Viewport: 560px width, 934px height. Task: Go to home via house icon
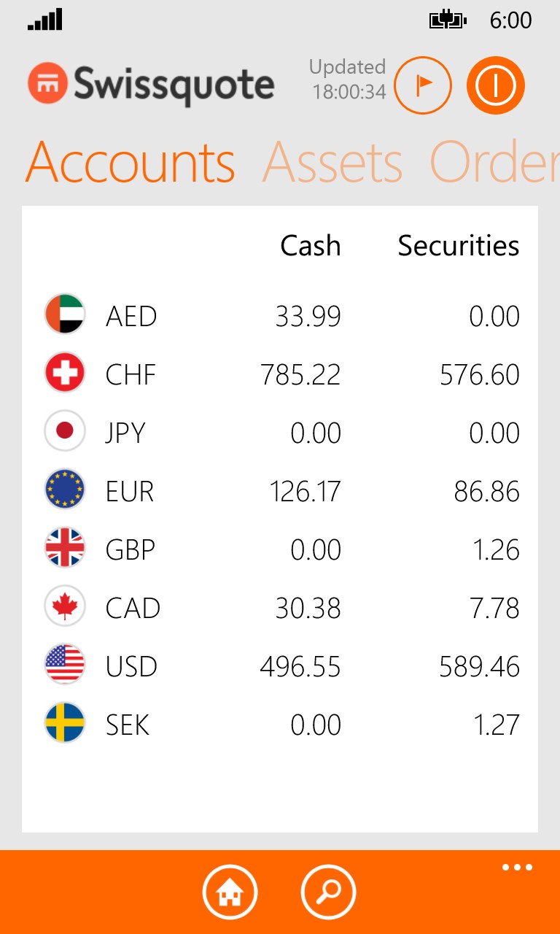230,892
